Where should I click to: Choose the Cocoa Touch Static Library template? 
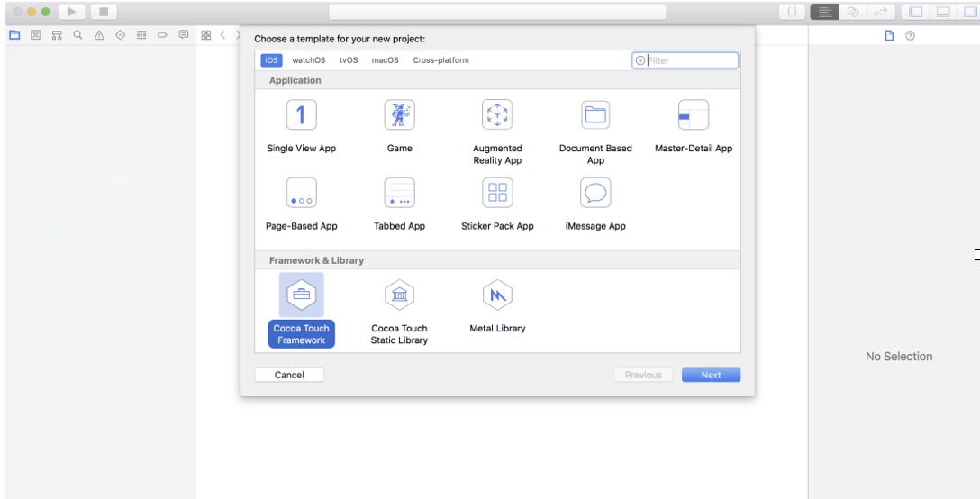399,312
